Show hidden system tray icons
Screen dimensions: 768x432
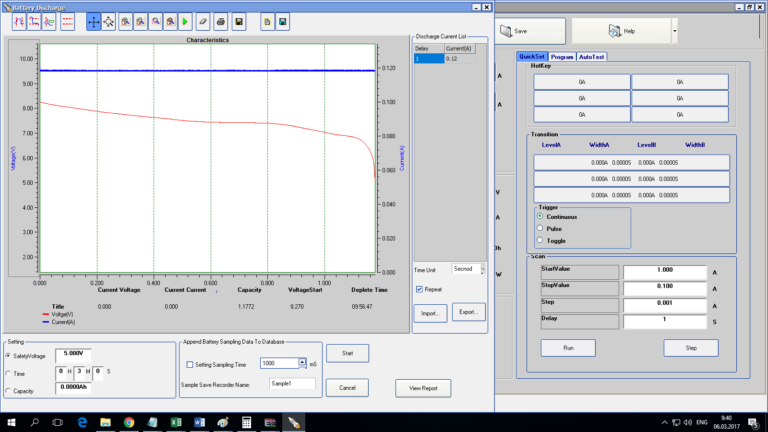[x=664, y=422]
